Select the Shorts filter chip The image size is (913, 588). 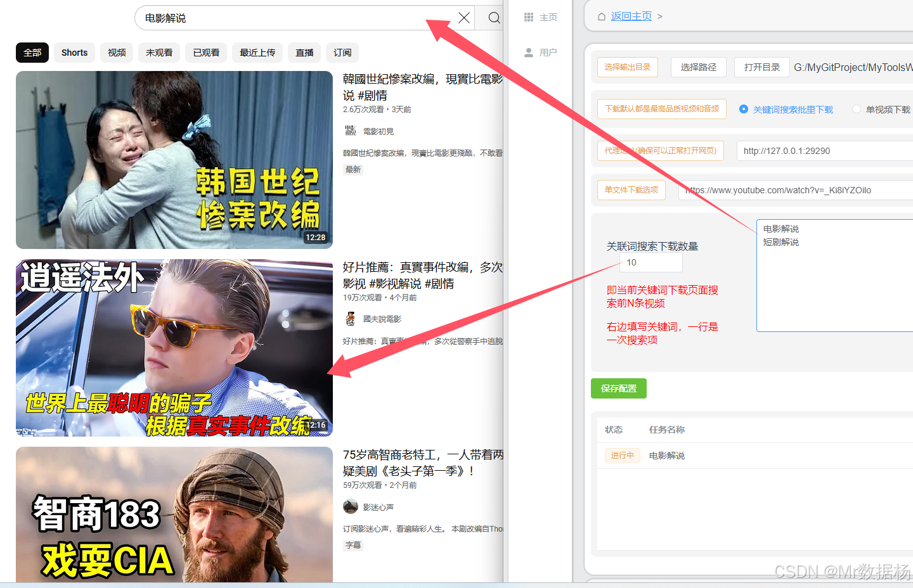pos(74,53)
